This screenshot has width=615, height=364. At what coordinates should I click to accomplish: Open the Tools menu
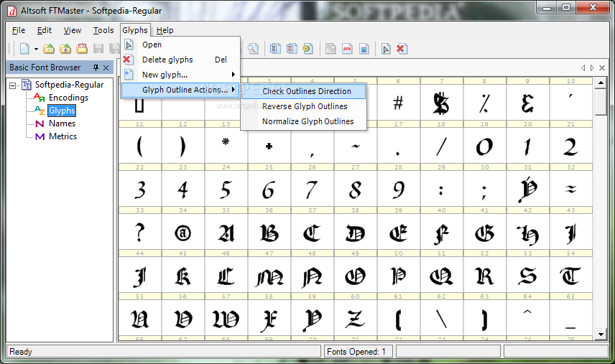103,30
